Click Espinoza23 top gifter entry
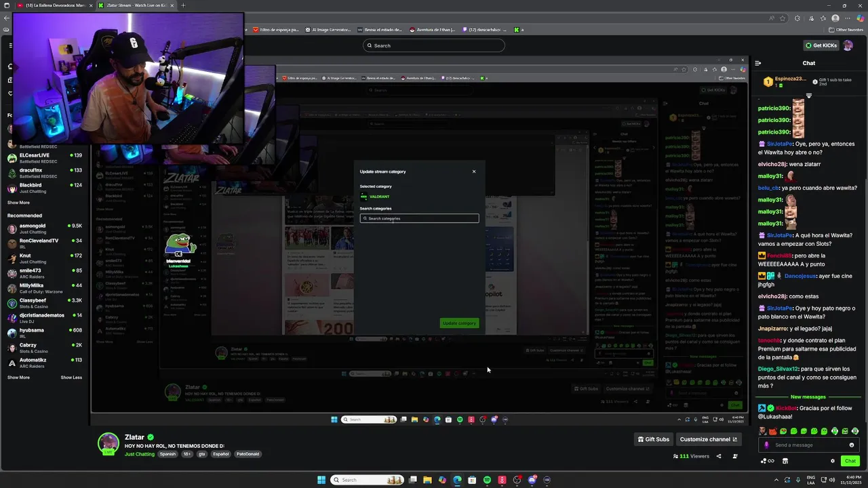Image resolution: width=868 pixels, height=488 pixels. 786,81
